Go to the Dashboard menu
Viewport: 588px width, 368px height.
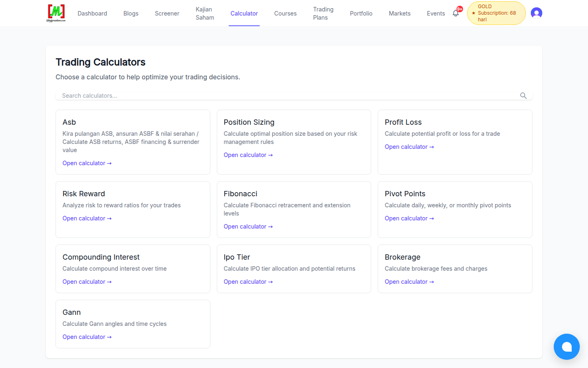tap(92, 13)
